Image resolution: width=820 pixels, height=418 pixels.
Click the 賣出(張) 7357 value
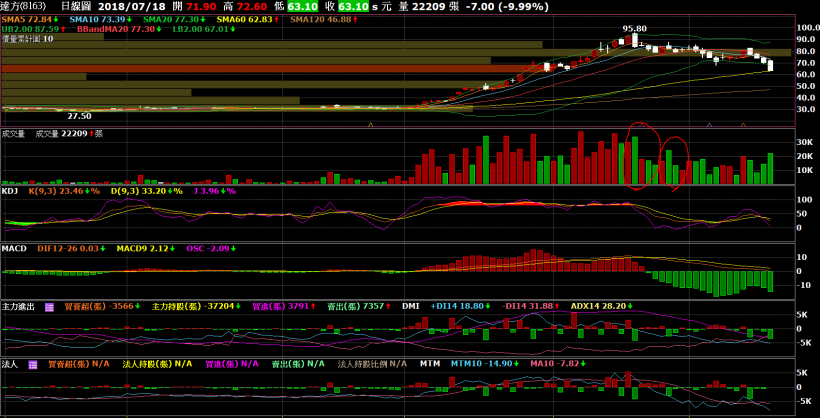click(359, 307)
